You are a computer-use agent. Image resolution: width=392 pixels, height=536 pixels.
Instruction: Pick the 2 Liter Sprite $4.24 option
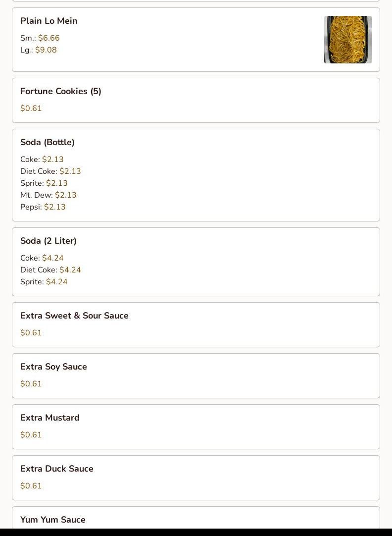(x=44, y=282)
